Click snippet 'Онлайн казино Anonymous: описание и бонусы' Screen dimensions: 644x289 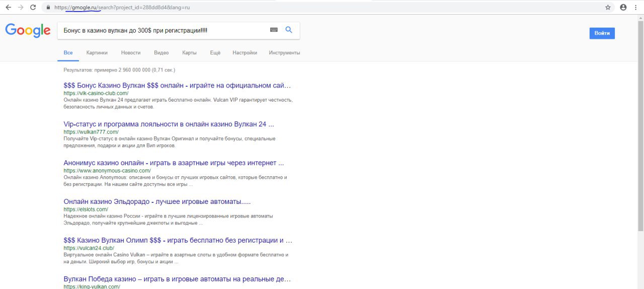click(175, 181)
